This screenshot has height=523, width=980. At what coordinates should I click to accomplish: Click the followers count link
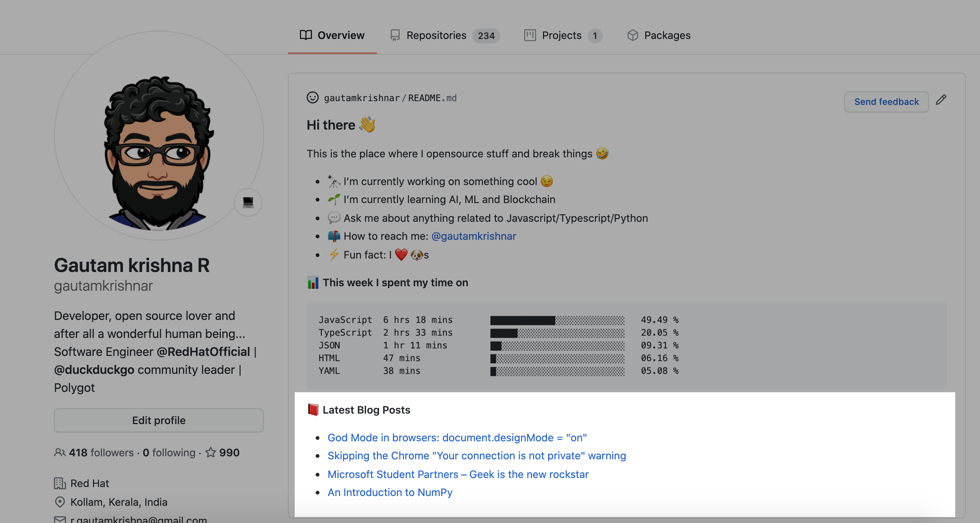click(x=100, y=453)
